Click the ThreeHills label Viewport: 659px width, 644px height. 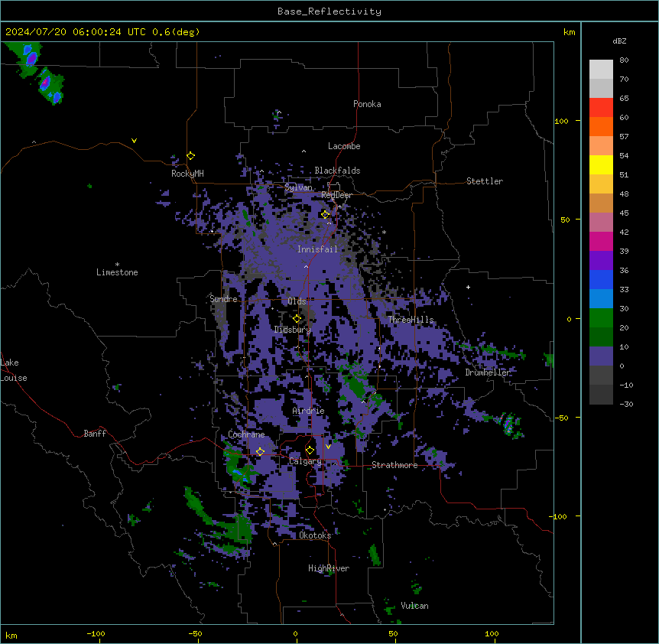pos(411,320)
